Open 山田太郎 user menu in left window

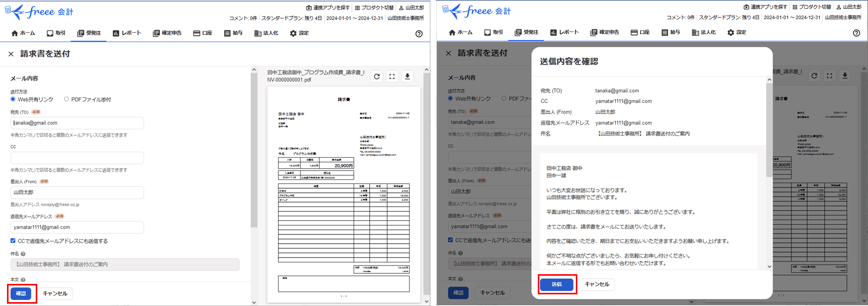411,8
